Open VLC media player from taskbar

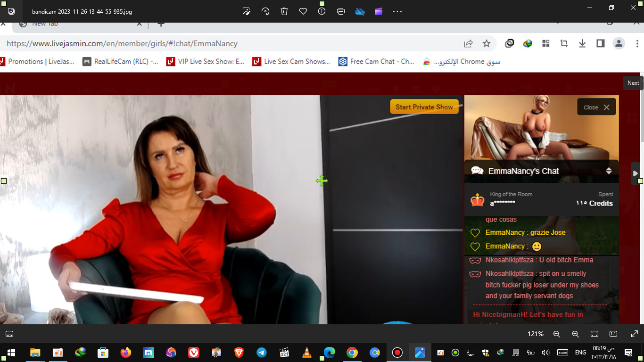(x=306, y=353)
